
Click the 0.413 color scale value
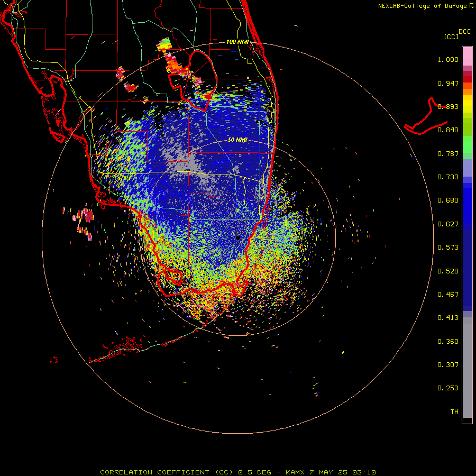[x=448, y=318]
